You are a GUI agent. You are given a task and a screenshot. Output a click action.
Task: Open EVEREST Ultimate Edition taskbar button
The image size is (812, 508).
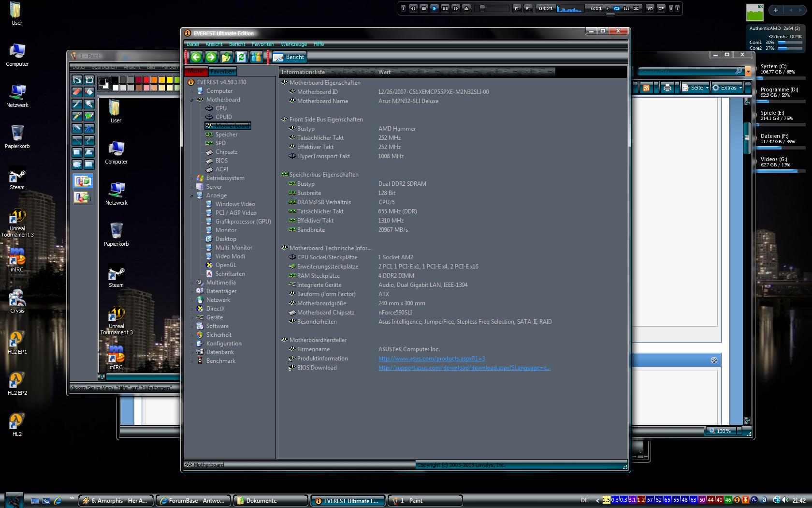348,501
